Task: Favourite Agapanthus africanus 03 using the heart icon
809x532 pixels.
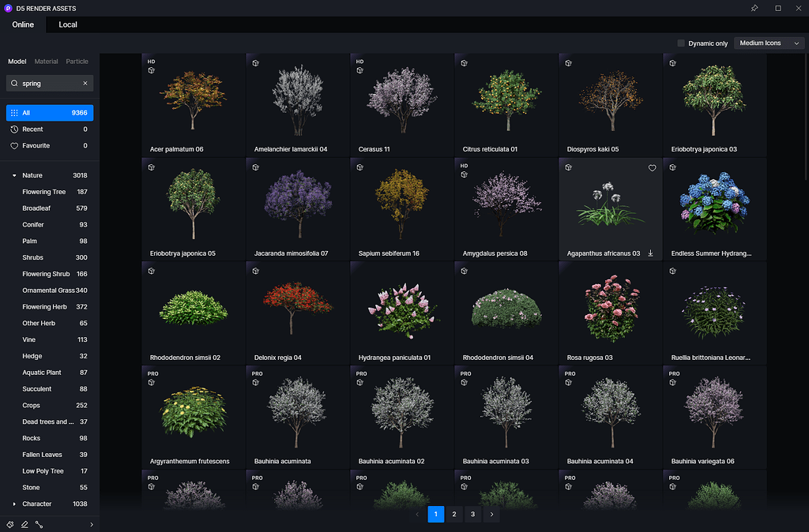Action: click(x=652, y=167)
